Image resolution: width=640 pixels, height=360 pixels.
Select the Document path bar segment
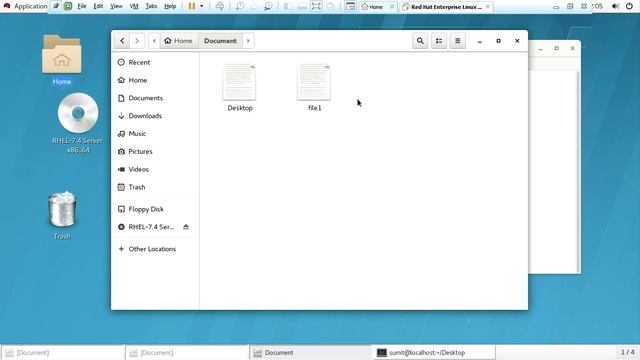220,41
